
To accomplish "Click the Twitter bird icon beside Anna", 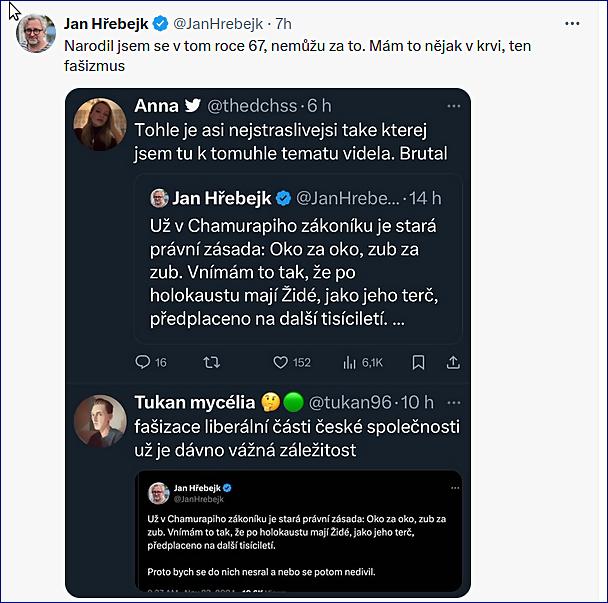I will tap(194, 106).
